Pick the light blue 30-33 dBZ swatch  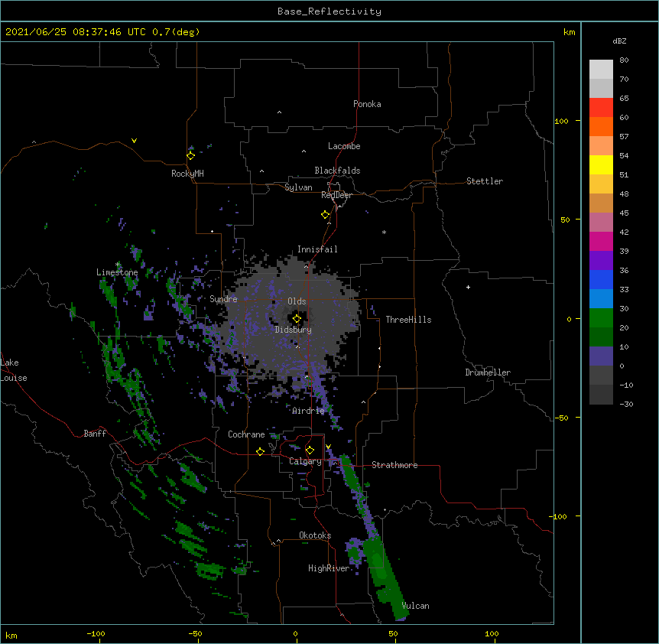[x=601, y=299]
